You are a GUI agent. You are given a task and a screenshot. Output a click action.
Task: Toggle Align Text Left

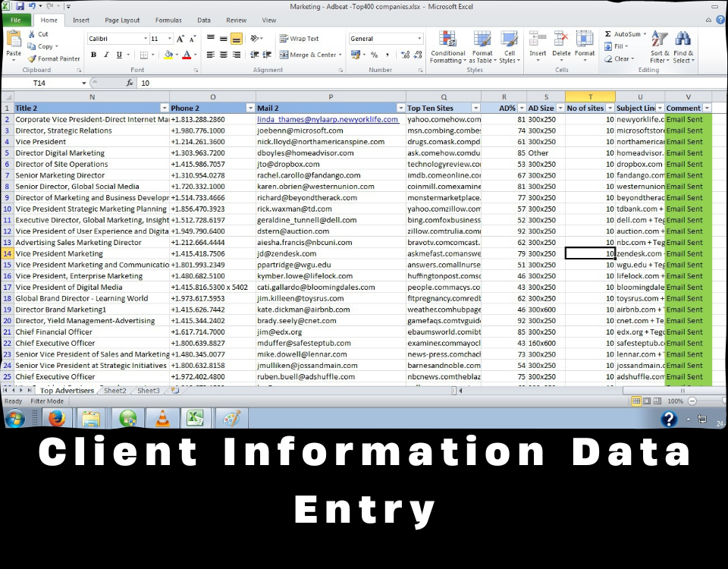(x=210, y=55)
